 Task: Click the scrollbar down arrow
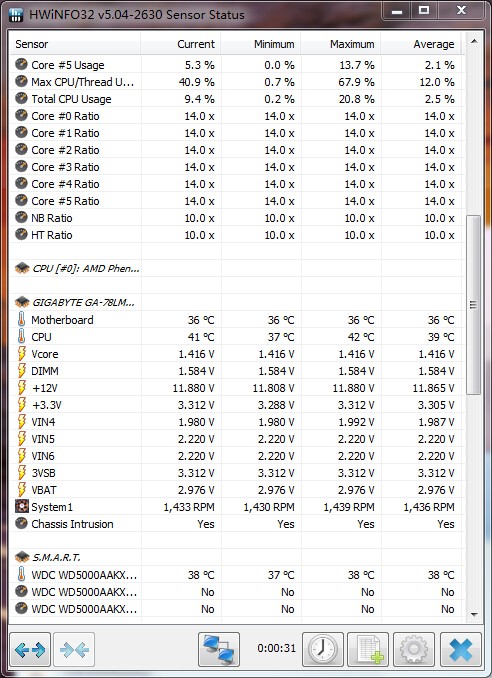point(474,614)
